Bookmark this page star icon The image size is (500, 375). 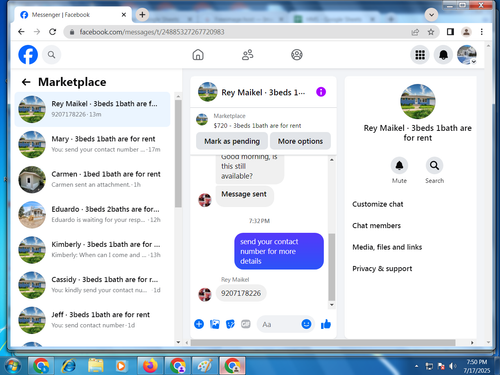[431, 32]
